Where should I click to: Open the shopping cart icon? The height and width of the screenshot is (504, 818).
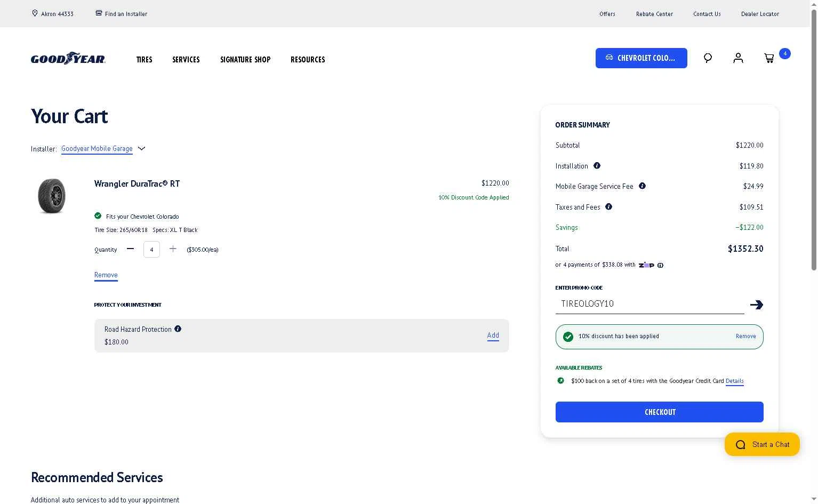point(769,58)
